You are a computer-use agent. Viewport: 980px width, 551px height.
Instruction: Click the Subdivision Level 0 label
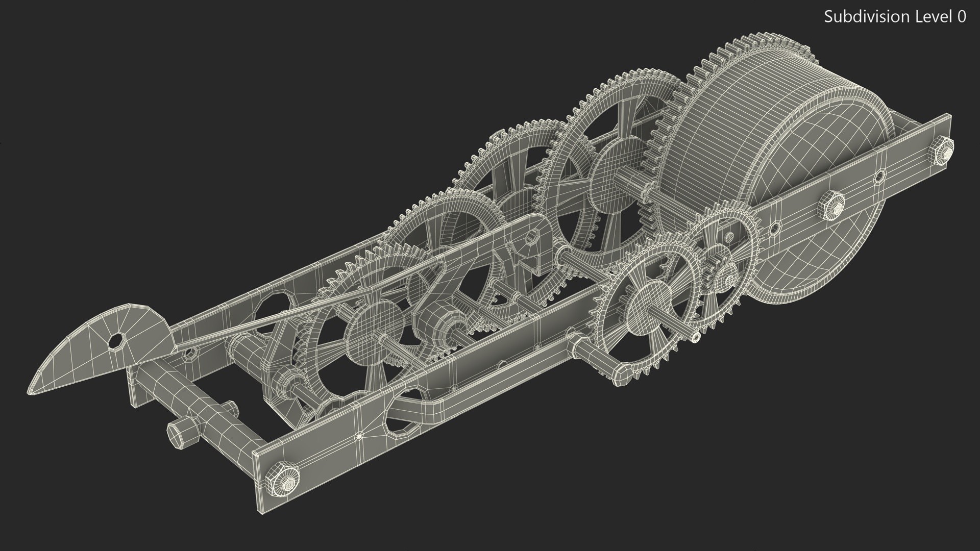pyautogui.click(x=895, y=17)
